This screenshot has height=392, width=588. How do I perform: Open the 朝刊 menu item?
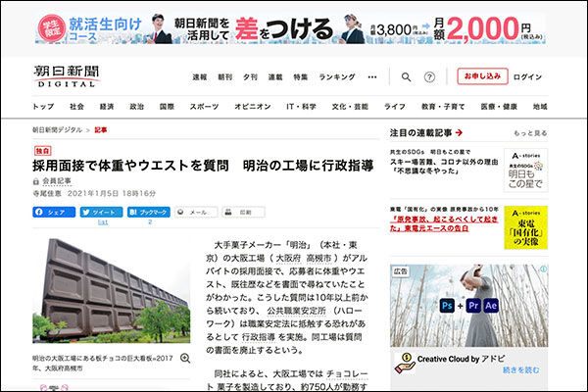click(x=225, y=77)
